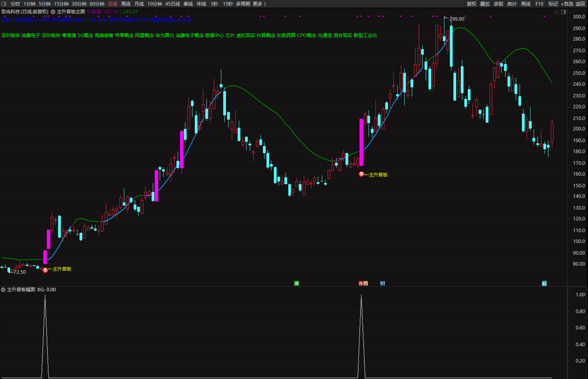Click the red 涨榜 event marker
This screenshot has width=588, height=379.
(x=363, y=283)
